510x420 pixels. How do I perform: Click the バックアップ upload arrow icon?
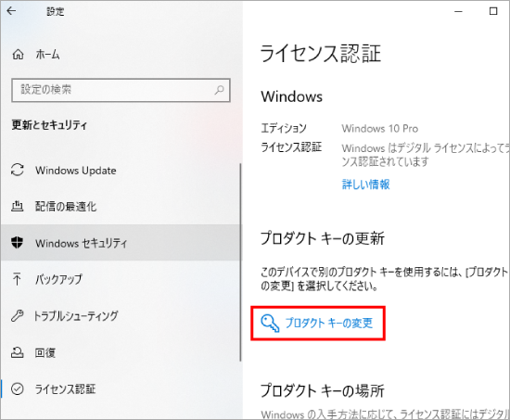point(17,279)
